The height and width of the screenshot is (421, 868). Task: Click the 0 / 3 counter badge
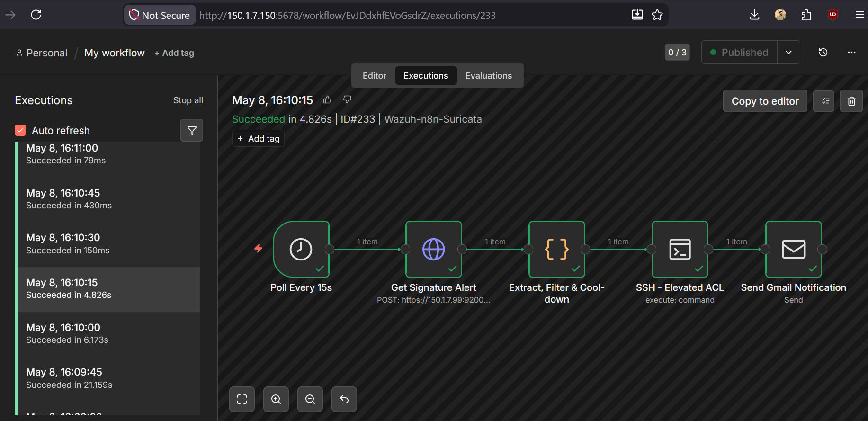[677, 52]
